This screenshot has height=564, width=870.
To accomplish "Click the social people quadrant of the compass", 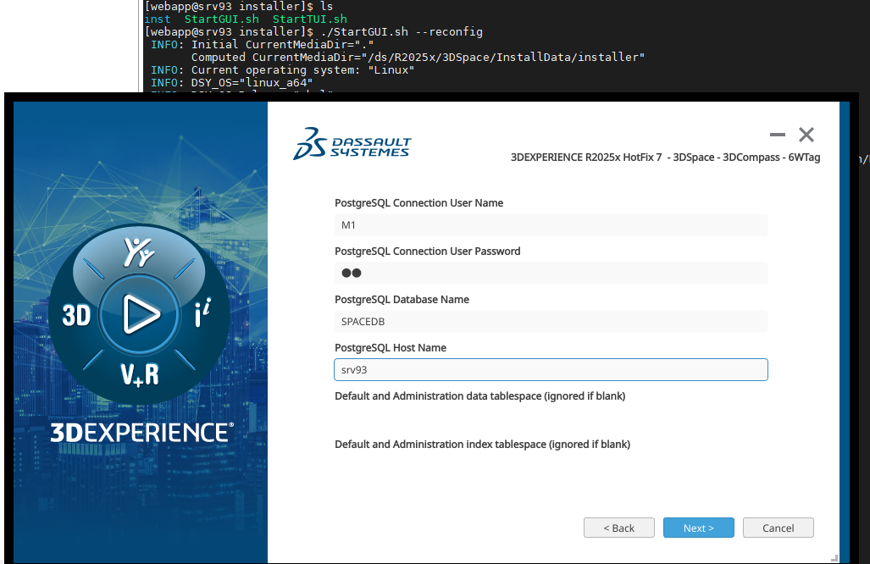I will [139, 252].
